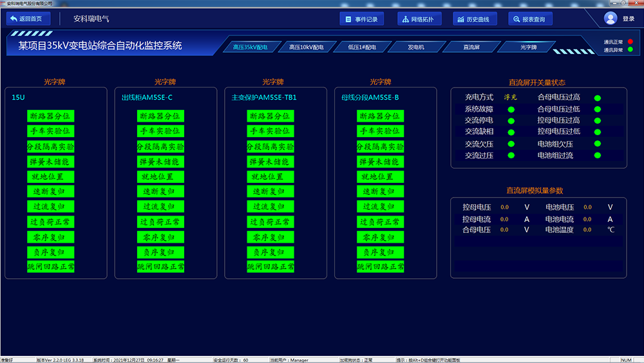Click the red 通讯正常 indicator light

click(x=630, y=42)
